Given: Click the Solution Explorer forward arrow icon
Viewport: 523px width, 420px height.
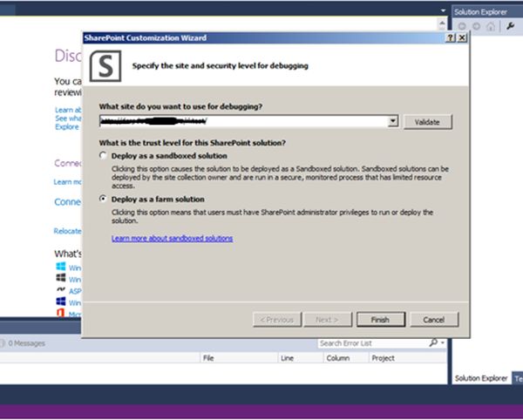Looking at the screenshot, I should pos(476,26).
